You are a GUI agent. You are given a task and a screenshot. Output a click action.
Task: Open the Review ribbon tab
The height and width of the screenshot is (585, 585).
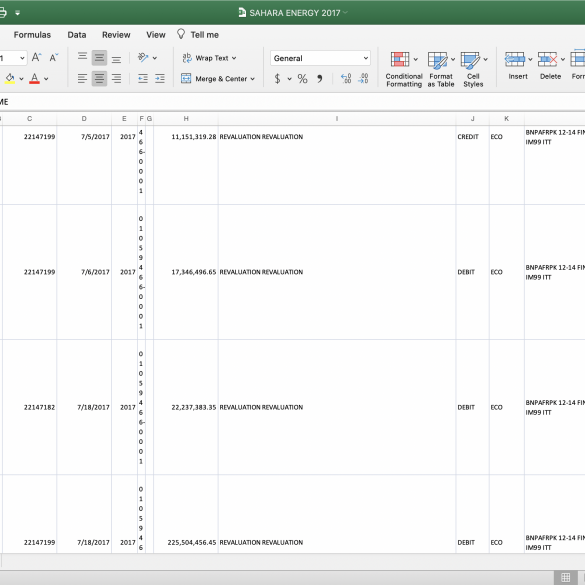(116, 35)
